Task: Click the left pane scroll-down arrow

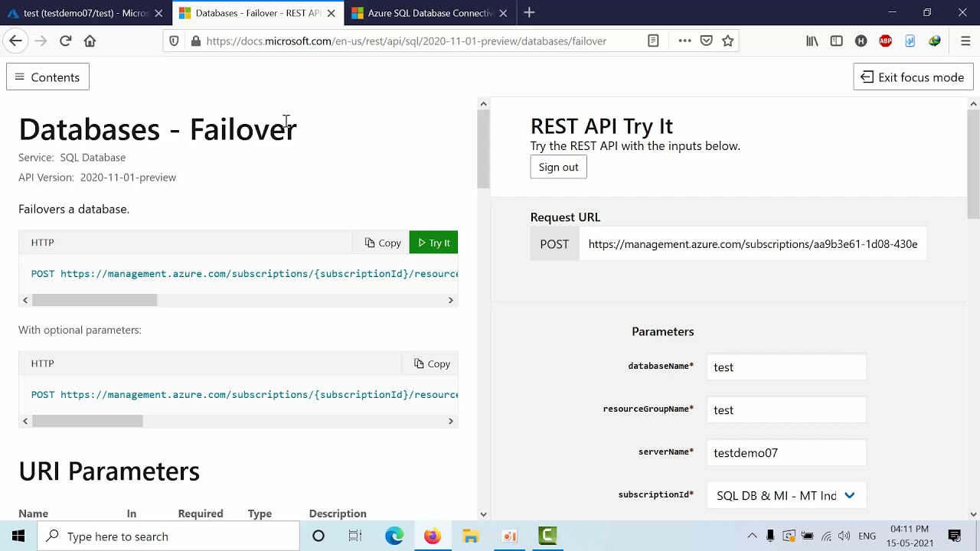Action: pyautogui.click(x=483, y=514)
